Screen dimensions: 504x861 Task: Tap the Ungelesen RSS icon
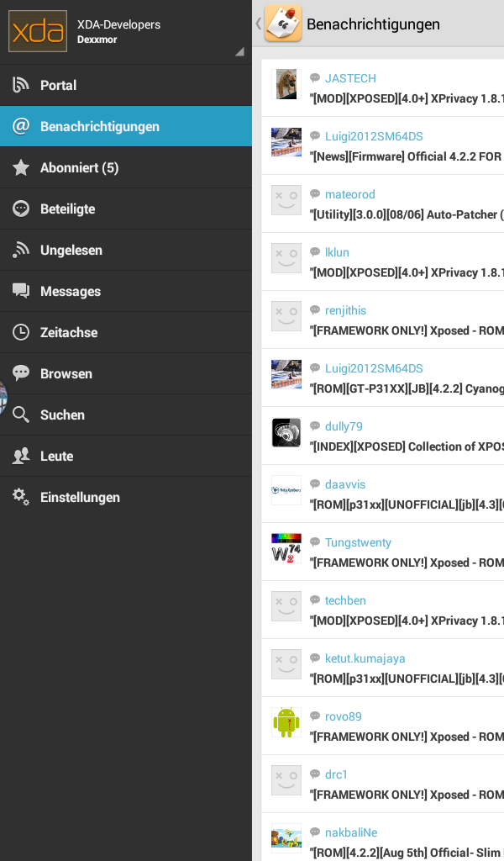pyautogui.click(x=21, y=250)
